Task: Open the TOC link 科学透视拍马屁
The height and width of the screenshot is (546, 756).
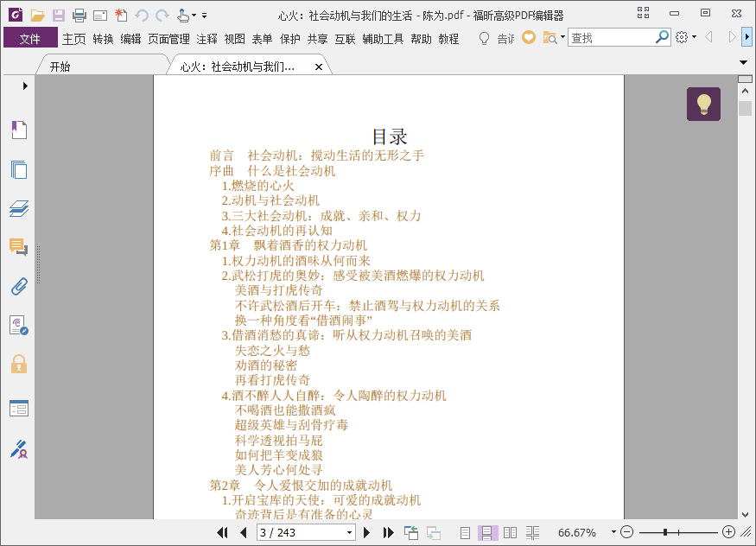Action: (279, 441)
